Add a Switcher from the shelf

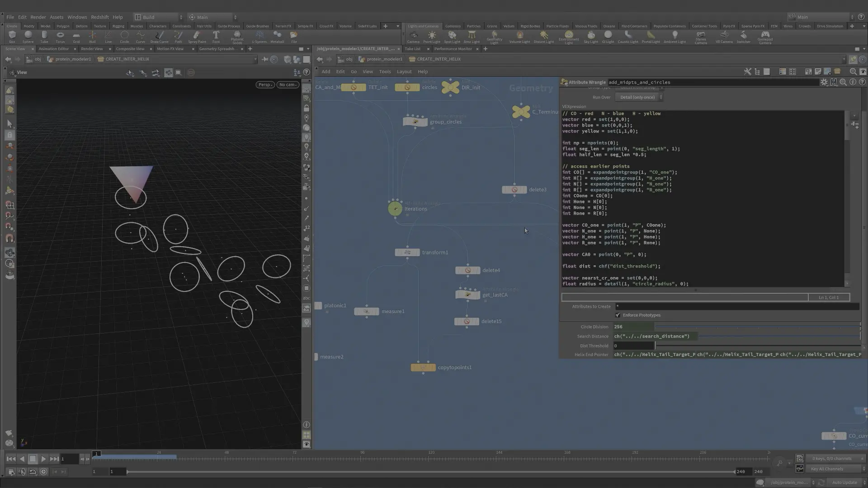(x=743, y=37)
